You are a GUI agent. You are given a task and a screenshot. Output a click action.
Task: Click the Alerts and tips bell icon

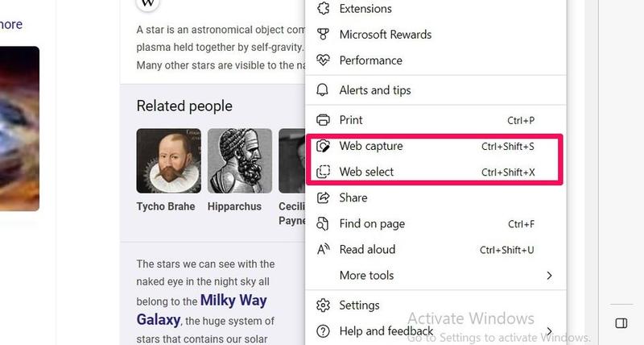point(324,90)
